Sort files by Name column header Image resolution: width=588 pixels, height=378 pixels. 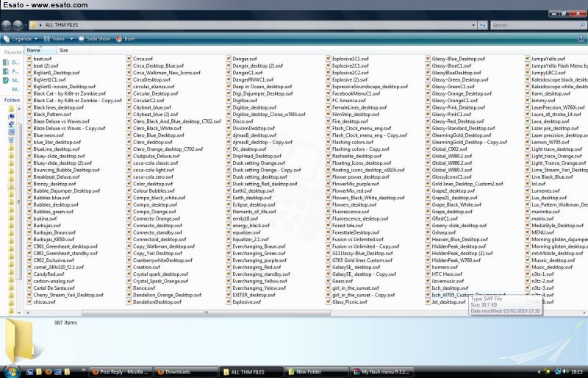pos(34,50)
